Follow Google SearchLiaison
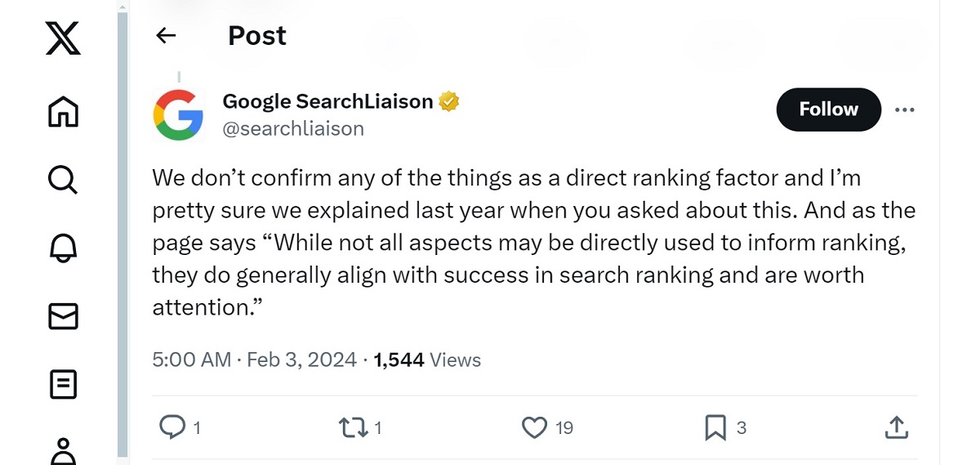Image resolution: width=980 pixels, height=465 pixels. tap(828, 110)
